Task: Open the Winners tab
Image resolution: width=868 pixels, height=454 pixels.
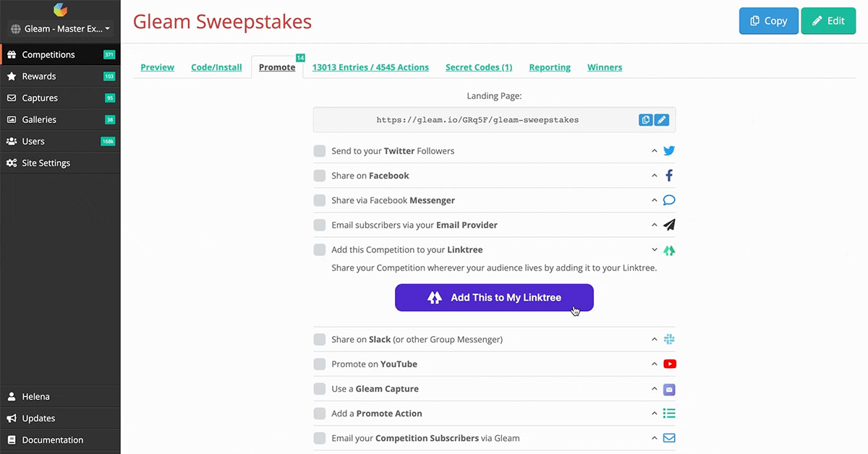Action: [x=605, y=67]
